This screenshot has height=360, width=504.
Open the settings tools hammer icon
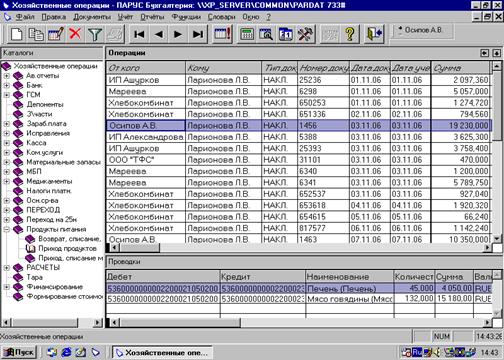(x=305, y=34)
